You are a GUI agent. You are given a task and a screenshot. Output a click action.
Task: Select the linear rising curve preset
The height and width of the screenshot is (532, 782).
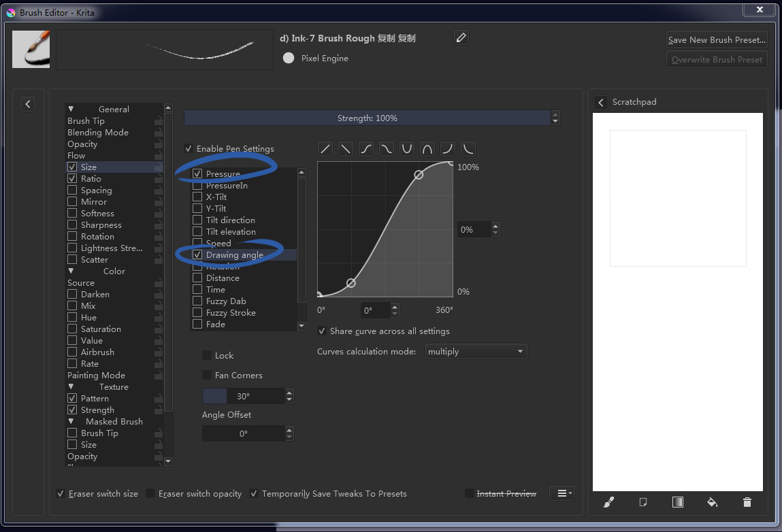(x=325, y=149)
